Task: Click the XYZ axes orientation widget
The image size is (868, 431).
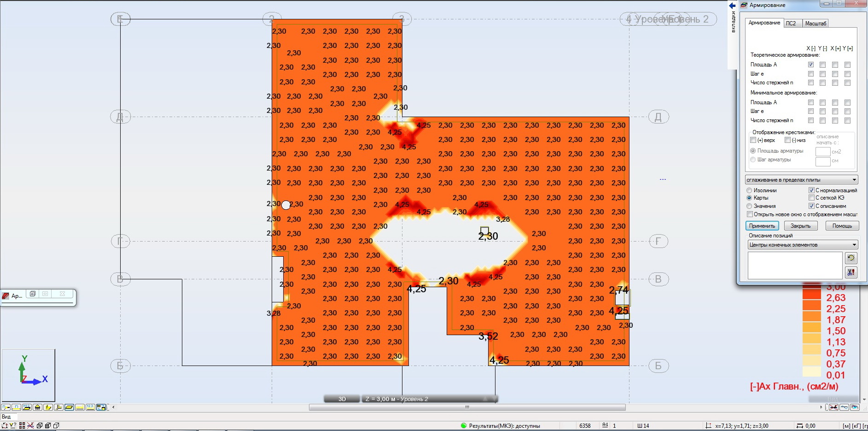Action: click(28, 375)
